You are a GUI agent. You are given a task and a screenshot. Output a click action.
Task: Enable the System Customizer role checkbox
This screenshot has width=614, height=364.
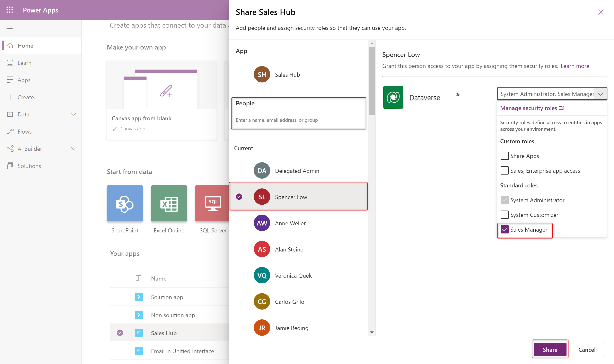point(504,214)
